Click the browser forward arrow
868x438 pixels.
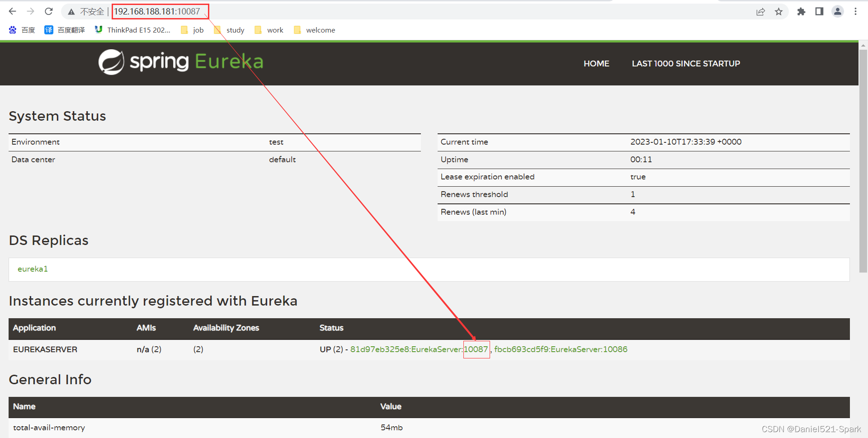[30, 11]
